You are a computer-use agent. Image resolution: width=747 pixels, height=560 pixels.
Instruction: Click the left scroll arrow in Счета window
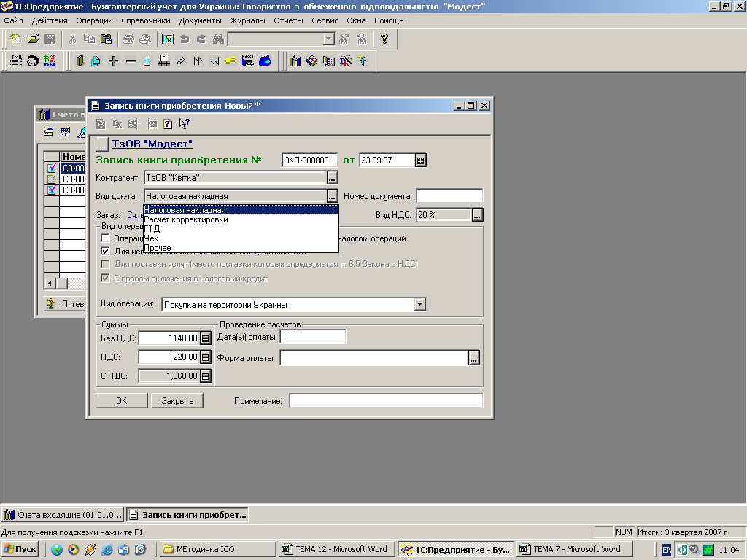pyautogui.click(x=50, y=283)
